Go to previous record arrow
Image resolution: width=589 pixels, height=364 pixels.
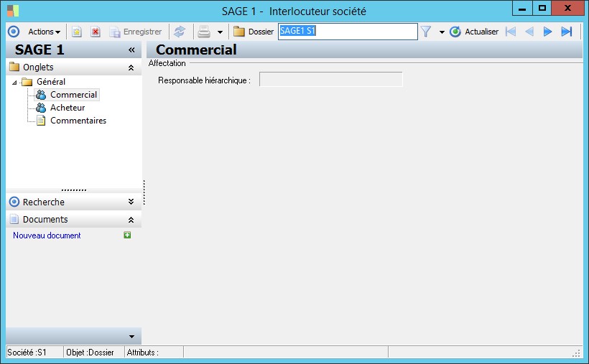click(529, 32)
